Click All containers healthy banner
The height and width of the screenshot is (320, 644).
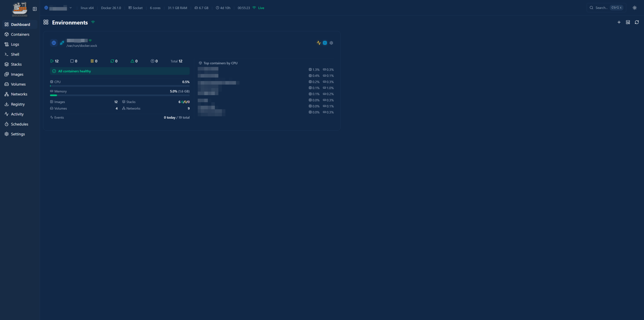point(120,71)
